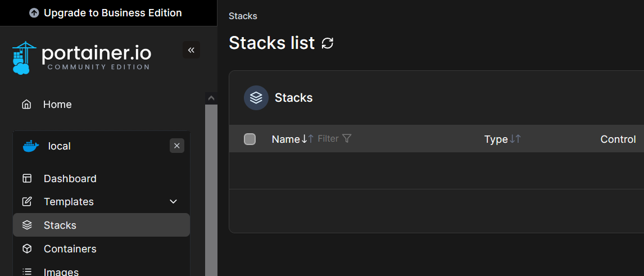
Task: Click the Images list icon
Action: [x=27, y=272]
